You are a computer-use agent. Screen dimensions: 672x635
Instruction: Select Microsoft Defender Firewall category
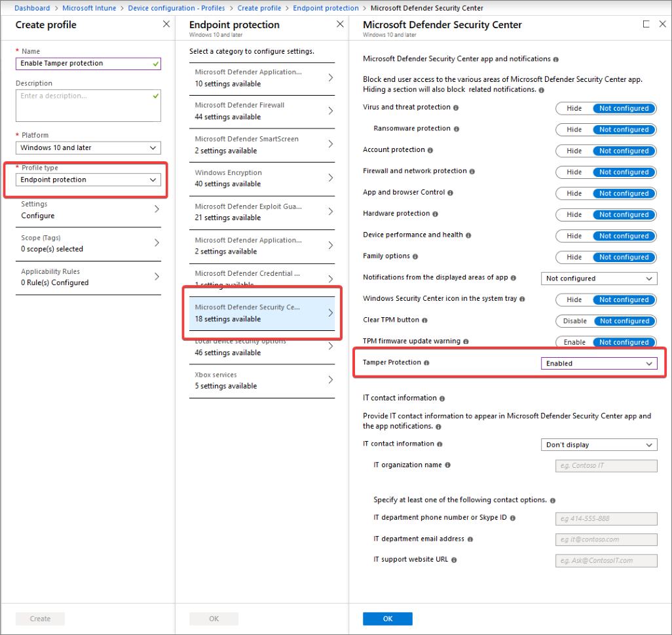point(262,111)
